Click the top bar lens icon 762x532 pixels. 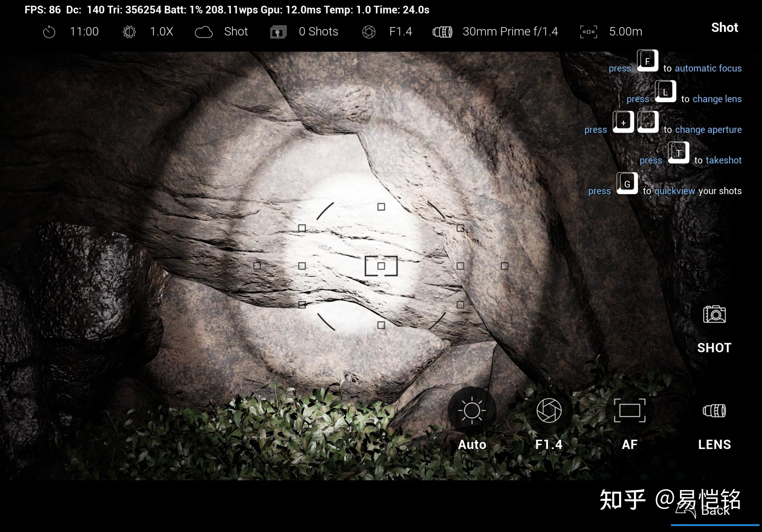tap(442, 32)
